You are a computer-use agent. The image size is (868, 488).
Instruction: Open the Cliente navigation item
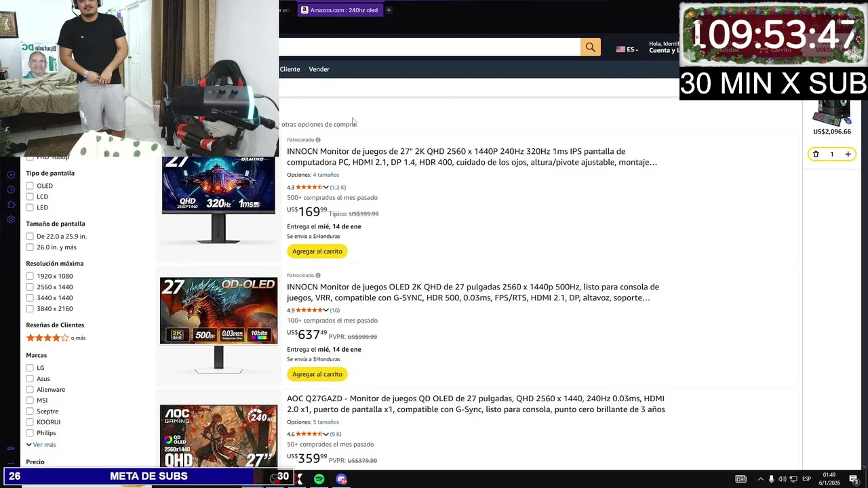click(290, 69)
